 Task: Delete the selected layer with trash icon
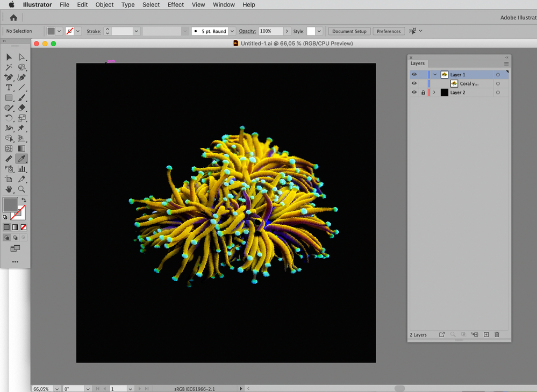pos(497,334)
